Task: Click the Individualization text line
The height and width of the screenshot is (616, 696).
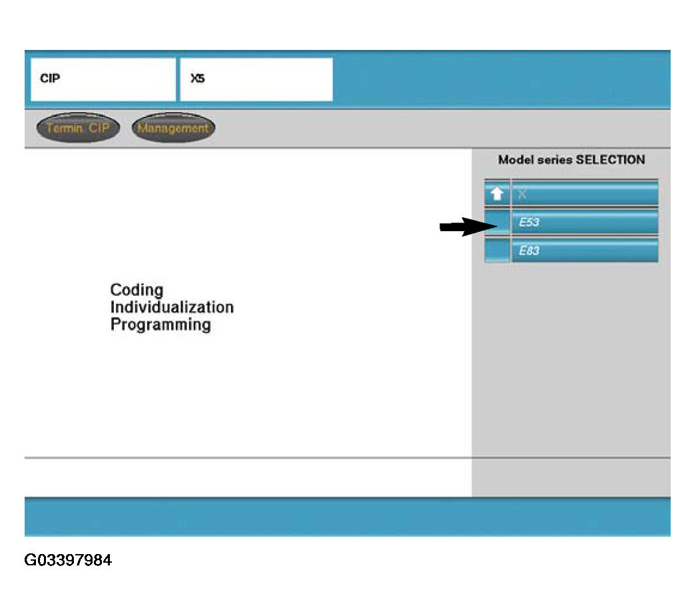Action: point(172,308)
